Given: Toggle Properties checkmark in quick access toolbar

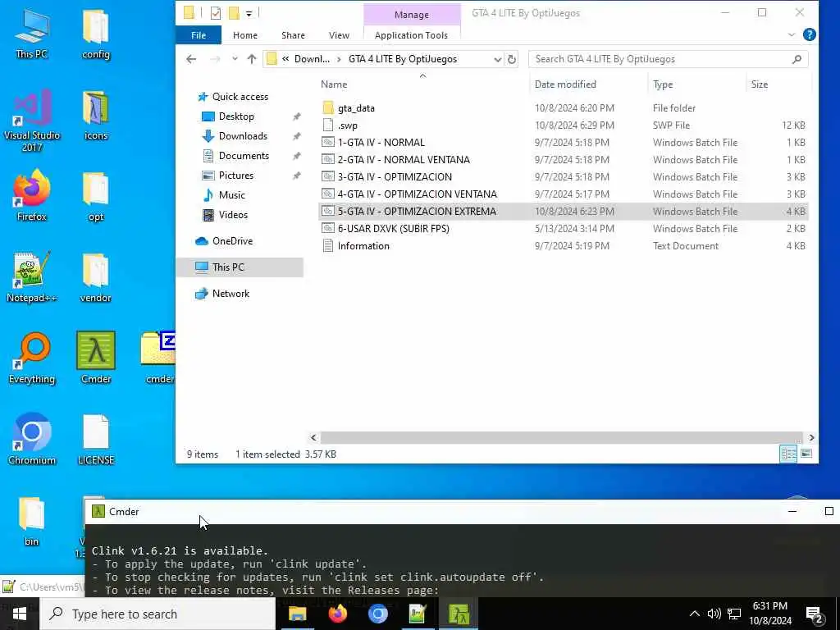Looking at the screenshot, I should point(216,13).
